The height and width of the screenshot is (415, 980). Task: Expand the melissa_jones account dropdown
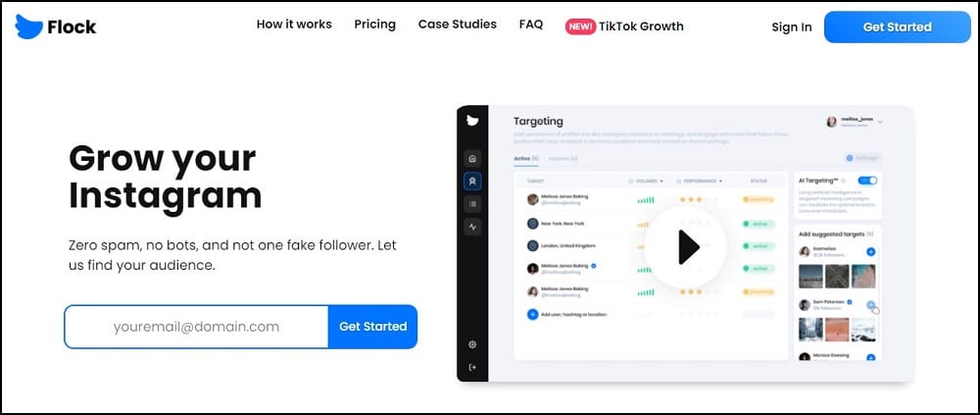click(x=880, y=122)
